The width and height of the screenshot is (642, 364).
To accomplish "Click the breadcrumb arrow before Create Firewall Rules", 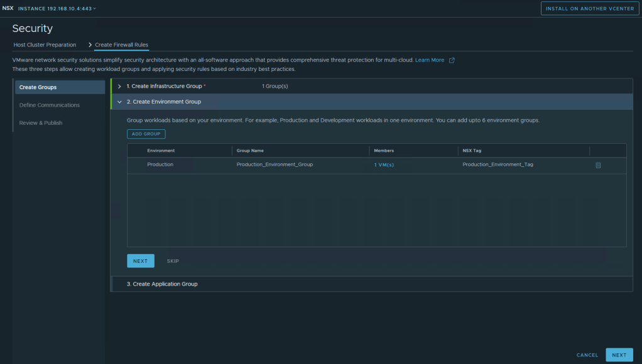I will [90, 45].
